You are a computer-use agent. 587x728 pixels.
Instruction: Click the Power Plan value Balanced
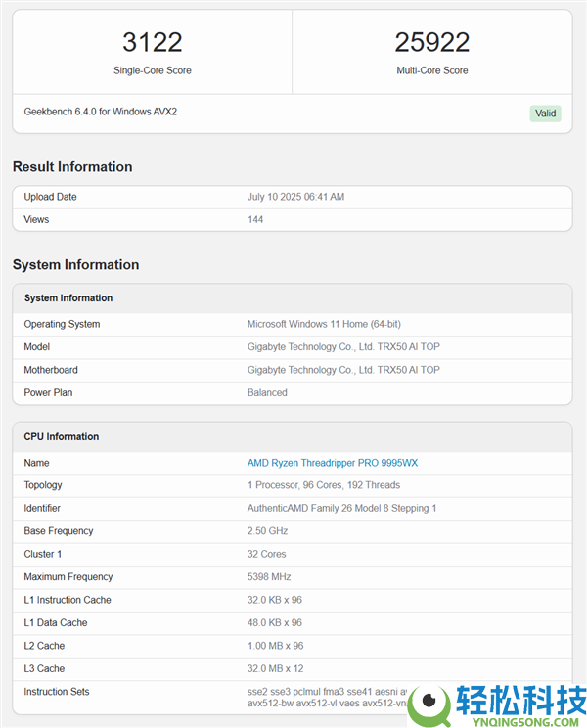pyautogui.click(x=267, y=392)
